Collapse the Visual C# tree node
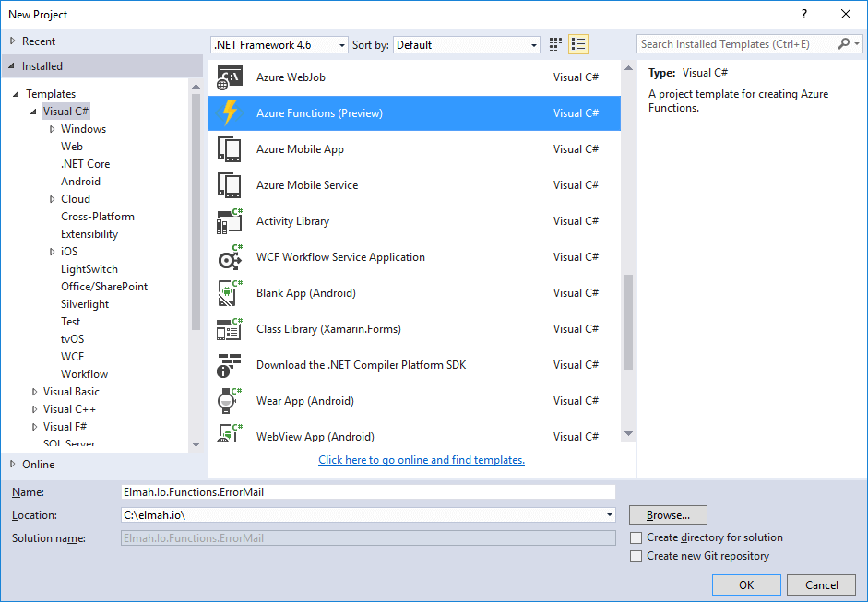The height and width of the screenshot is (602, 868). tap(34, 112)
